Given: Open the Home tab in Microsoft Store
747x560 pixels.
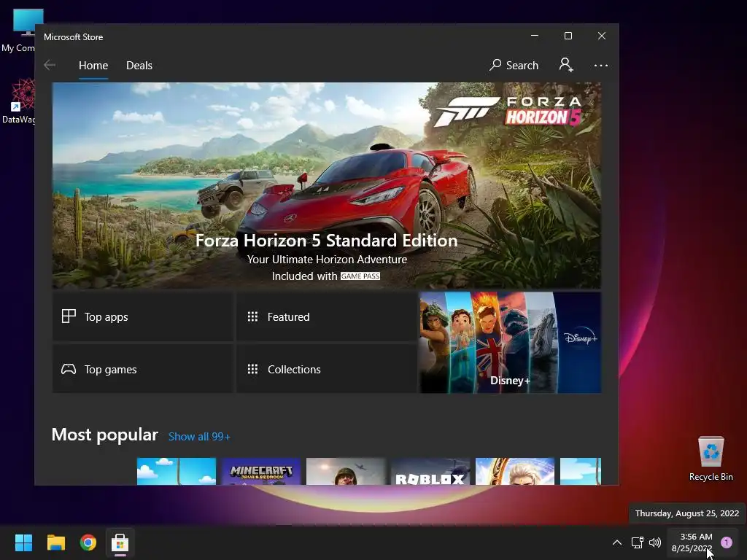Looking at the screenshot, I should 93,65.
